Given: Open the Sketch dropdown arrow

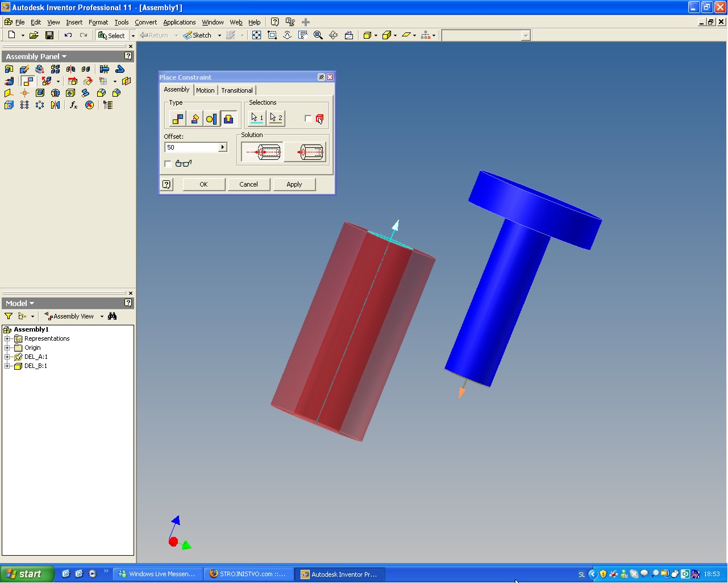Looking at the screenshot, I should [x=219, y=35].
